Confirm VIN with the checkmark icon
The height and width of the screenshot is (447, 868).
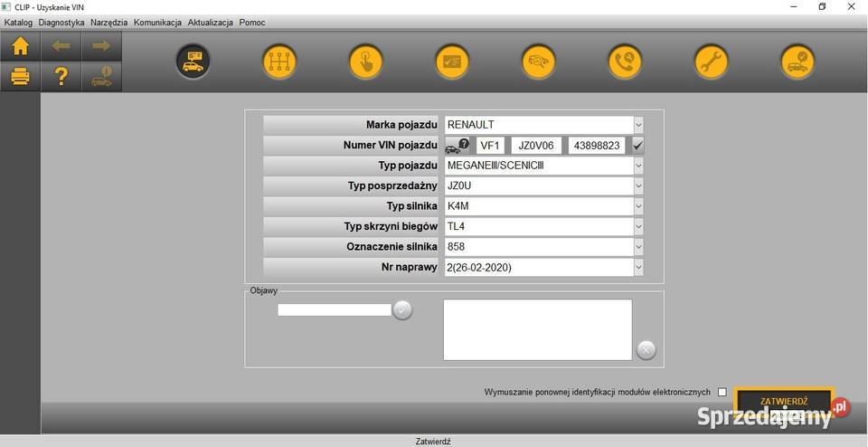(637, 146)
